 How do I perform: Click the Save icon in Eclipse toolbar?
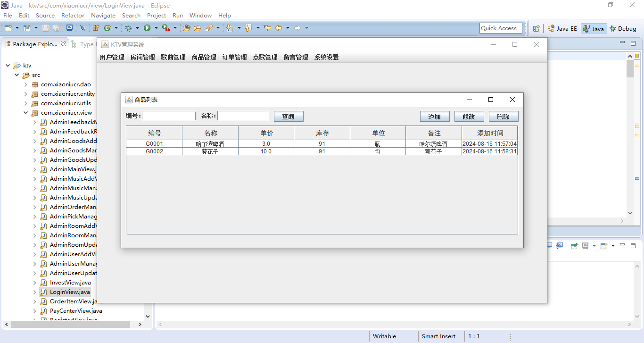pos(46,28)
